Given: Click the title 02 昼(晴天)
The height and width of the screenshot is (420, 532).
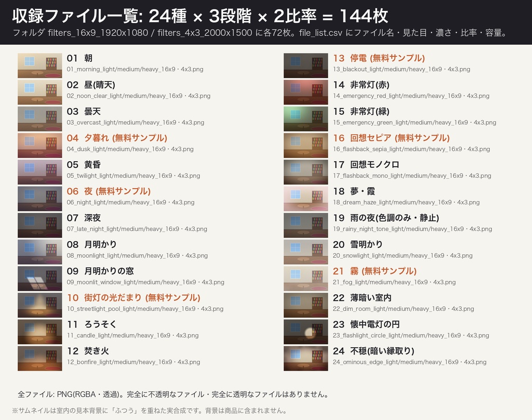Looking at the screenshot, I should click(x=91, y=85).
